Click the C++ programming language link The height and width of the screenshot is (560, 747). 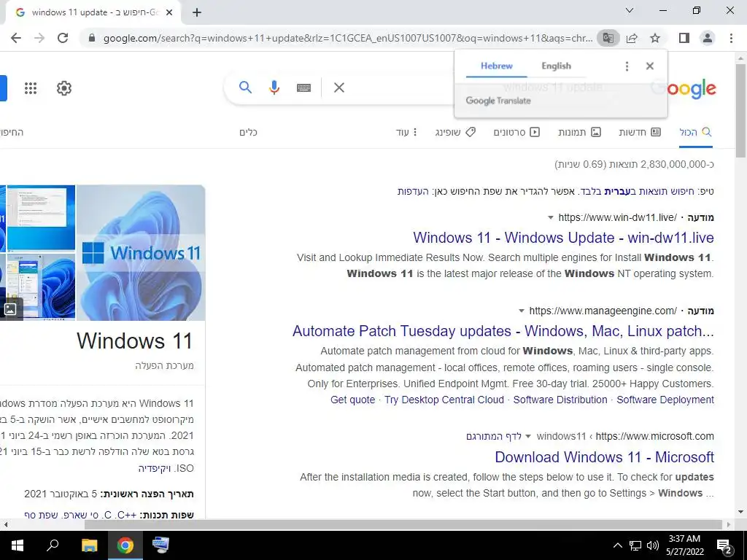127,516
